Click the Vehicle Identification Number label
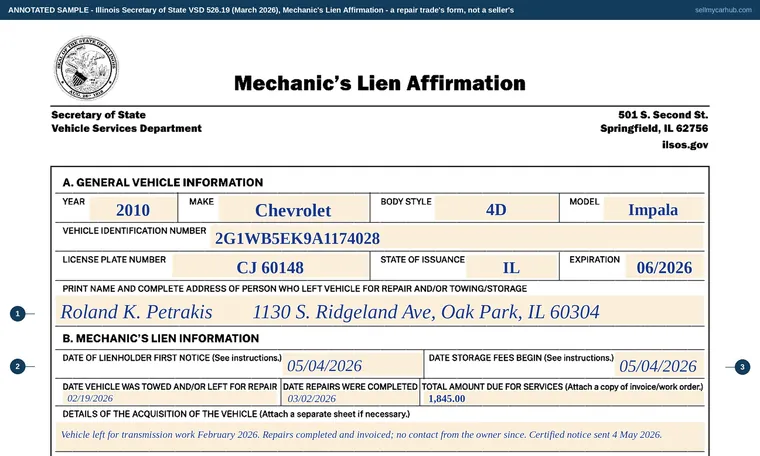This screenshot has height=456, width=760. 134,231
